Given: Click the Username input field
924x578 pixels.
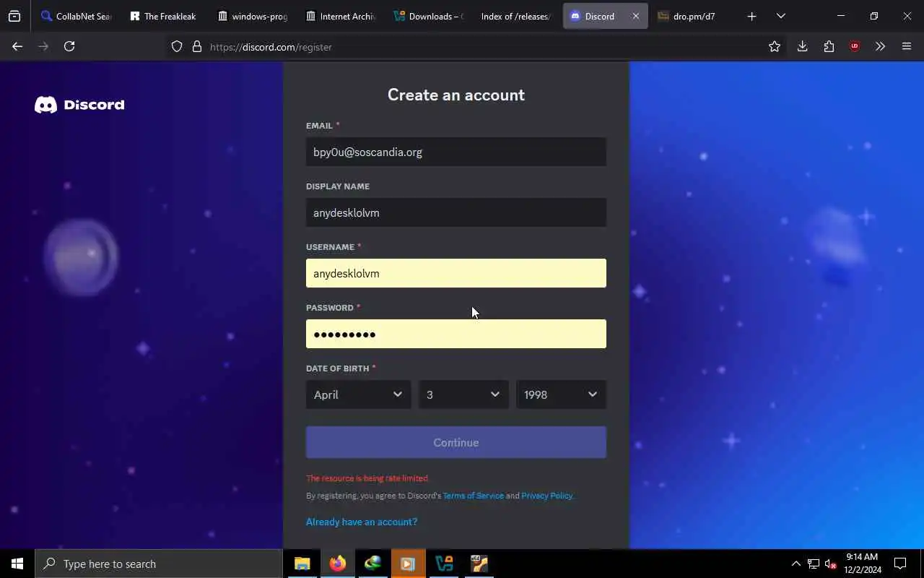Looking at the screenshot, I should click(456, 273).
